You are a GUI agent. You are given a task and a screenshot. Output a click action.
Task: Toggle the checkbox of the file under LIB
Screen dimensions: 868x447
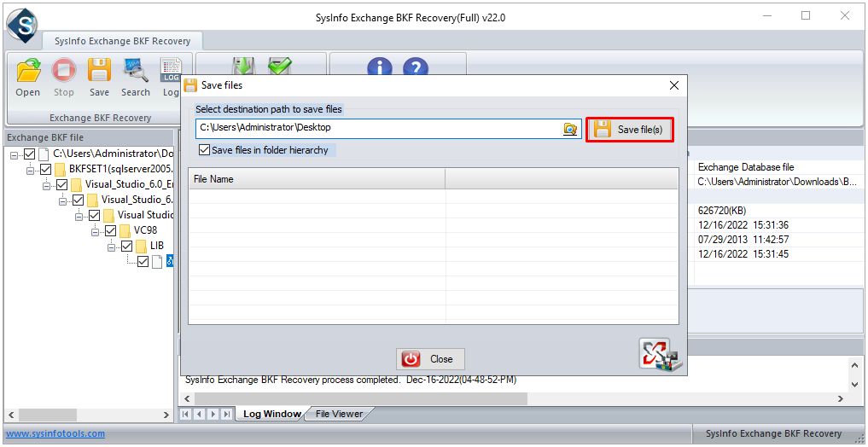click(143, 262)
